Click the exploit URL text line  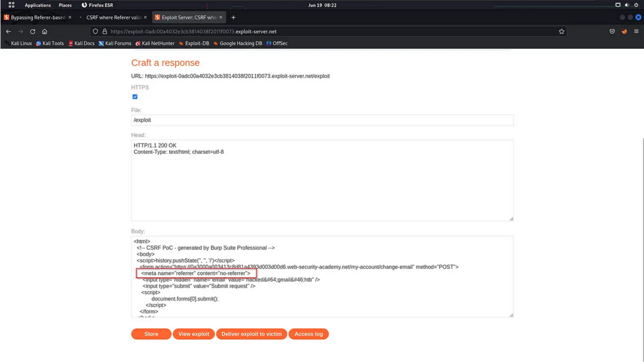click(x=231, y=76)
